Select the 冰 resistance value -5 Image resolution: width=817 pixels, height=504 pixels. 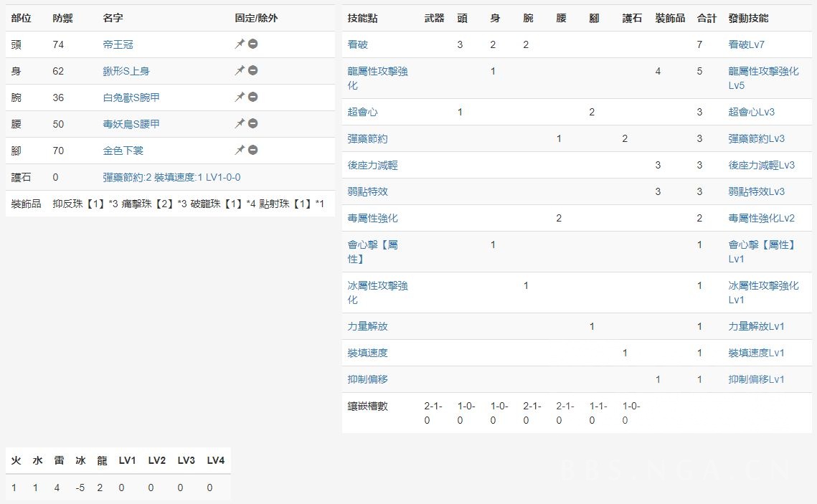[x=80, y=488]
